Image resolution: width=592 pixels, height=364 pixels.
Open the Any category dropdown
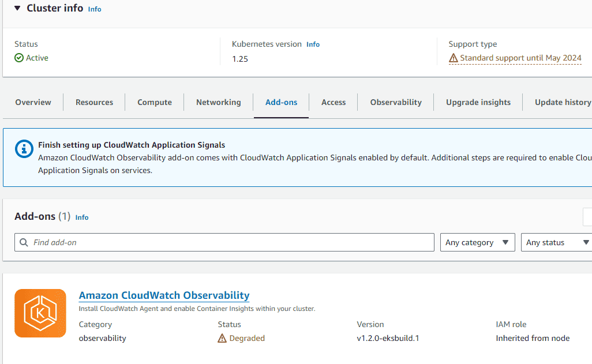coord(478,242)
